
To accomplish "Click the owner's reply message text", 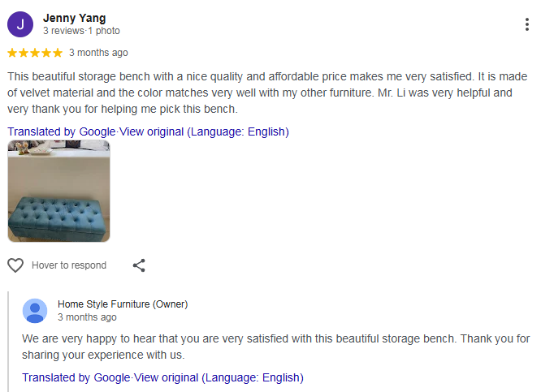I will [276, 347].
